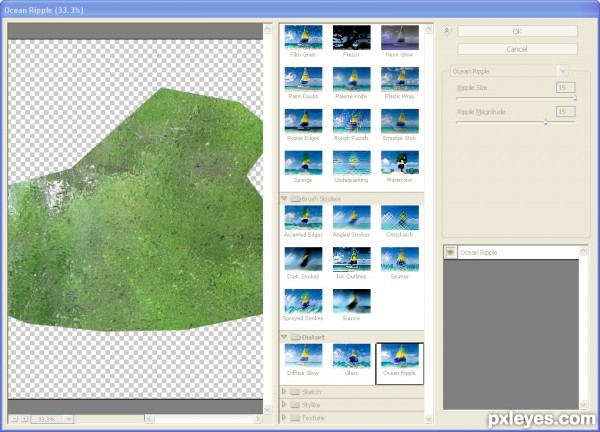Select the Accented Edges filter
Viewport: 600px width, 432px height.
(303, 217)
